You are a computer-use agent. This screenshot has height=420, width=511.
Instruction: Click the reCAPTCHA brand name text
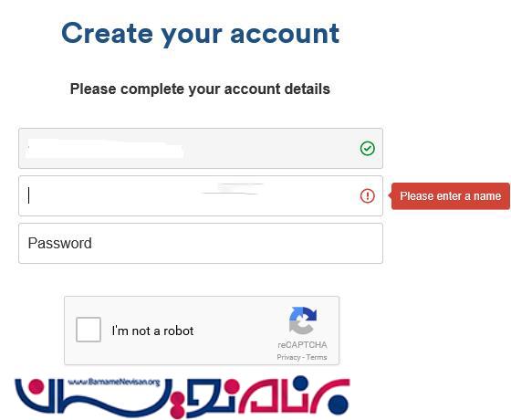tap(302, 345)
